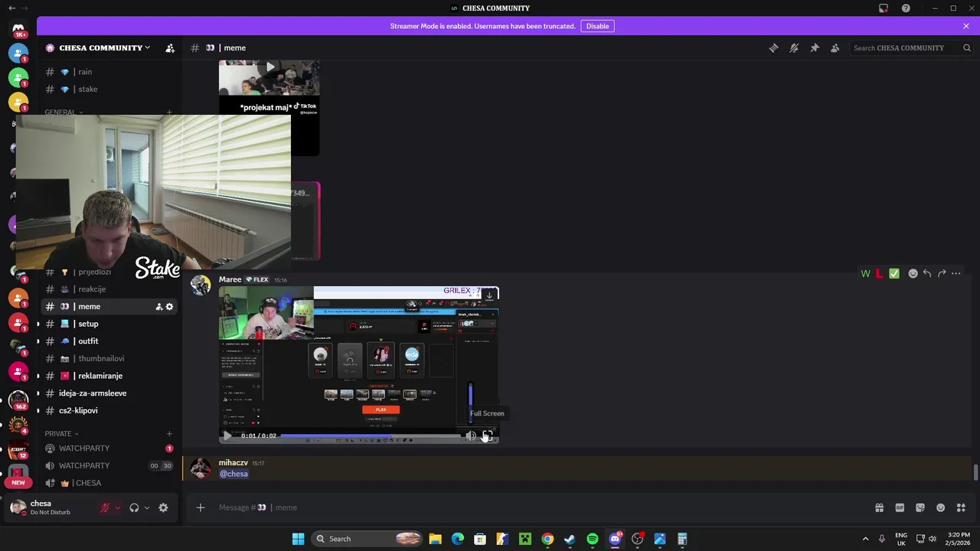Image resolution: width=980 pixels, height=551 pixels.
Task: Create invite for meme channel
Action: point(158,307)
